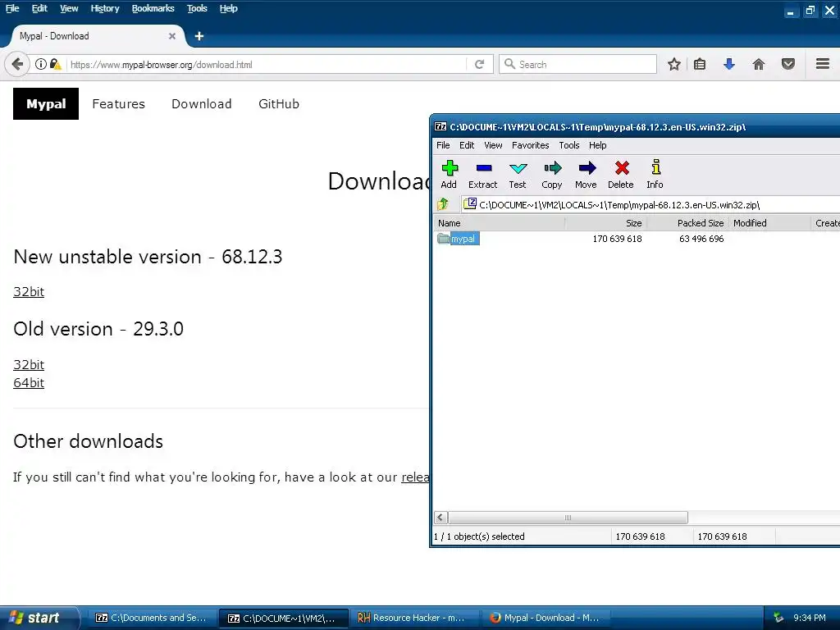Go to the browser Home page

[759, 64]
